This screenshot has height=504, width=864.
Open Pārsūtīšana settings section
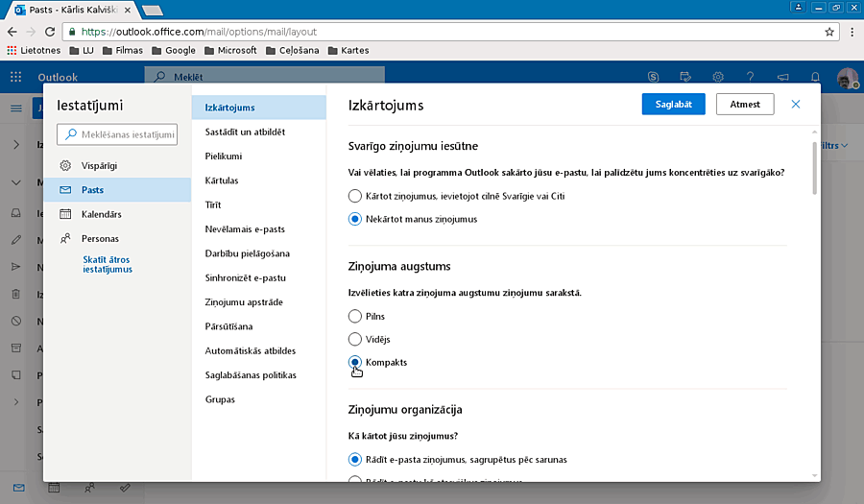[259, 326]
